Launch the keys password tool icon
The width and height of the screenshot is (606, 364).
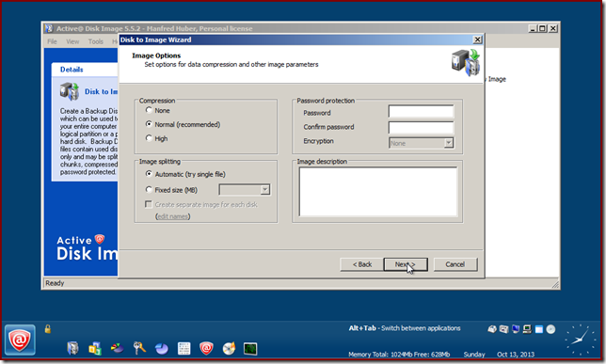pos(139,348)
